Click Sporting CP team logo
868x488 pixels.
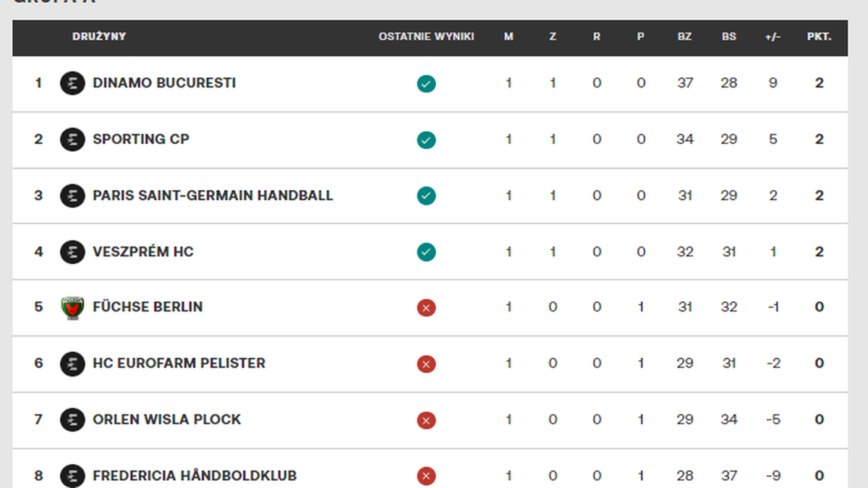point(72,140)
